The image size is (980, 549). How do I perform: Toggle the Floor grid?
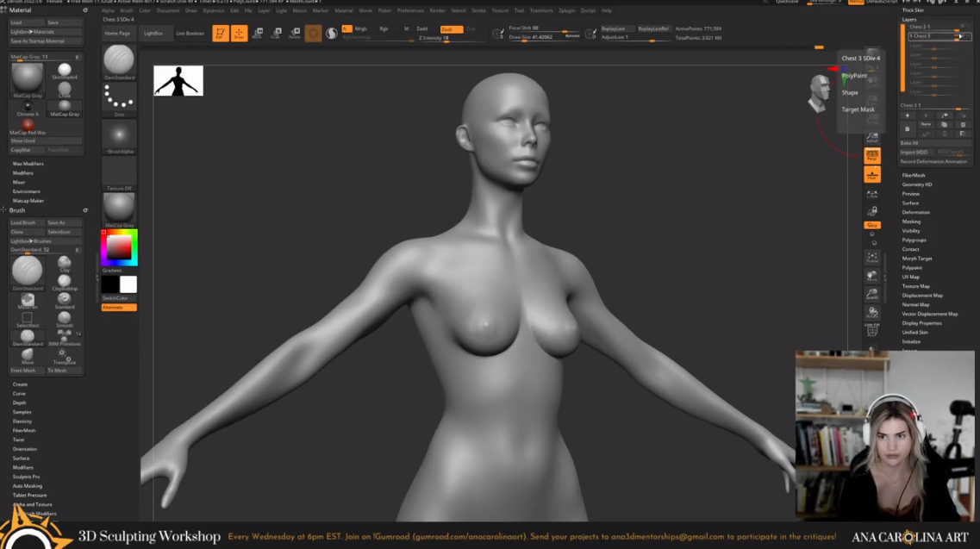click(872, 174)
